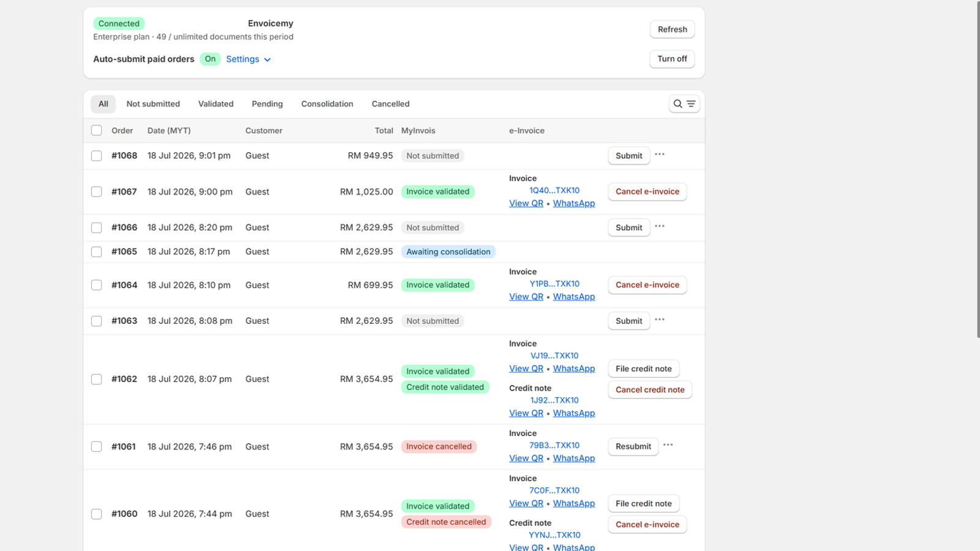Click the page vertical scrollbar
The width and height of the screenshot is (980, 551).
(977, 169)
